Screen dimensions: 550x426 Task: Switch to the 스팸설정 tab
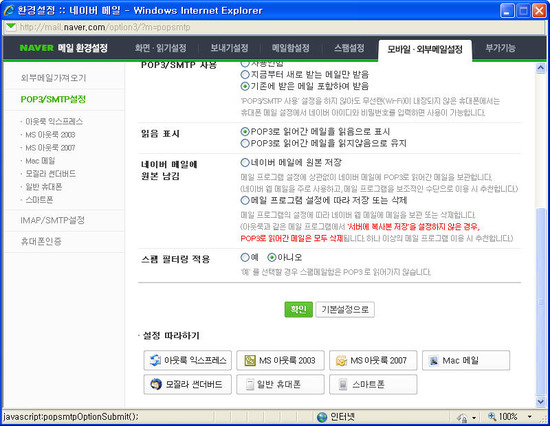[x=349, y=48]
